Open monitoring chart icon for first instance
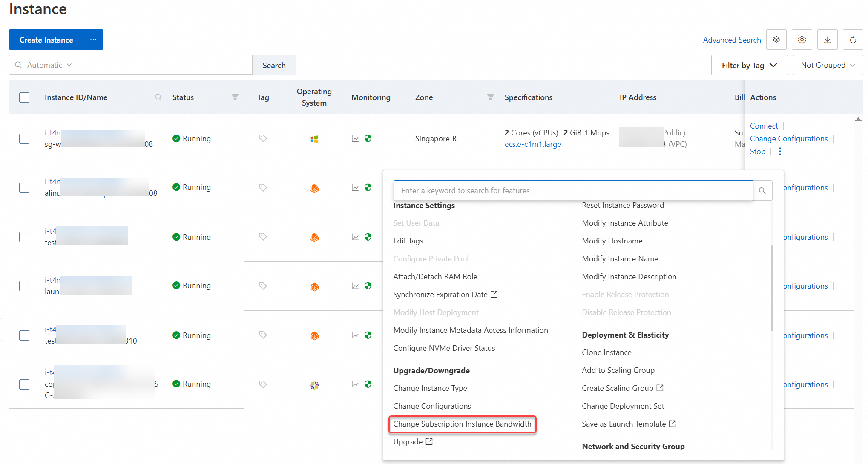The image size is (868, 464). coord(355,139)
